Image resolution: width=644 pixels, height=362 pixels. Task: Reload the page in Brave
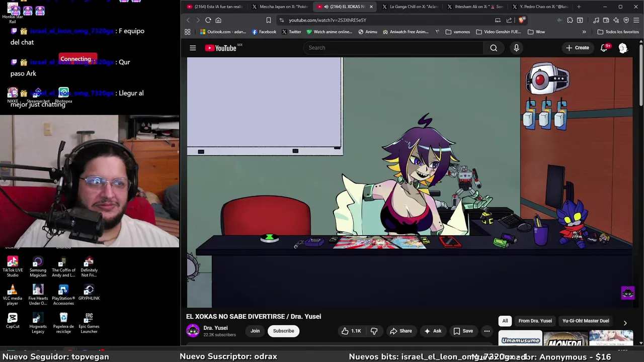tap(208, 20)
